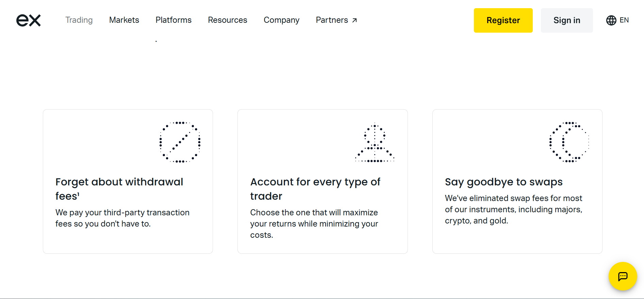The height and width of the screenshot is (299, 644).
Task: Visit the Partners page
Action: 332,20
